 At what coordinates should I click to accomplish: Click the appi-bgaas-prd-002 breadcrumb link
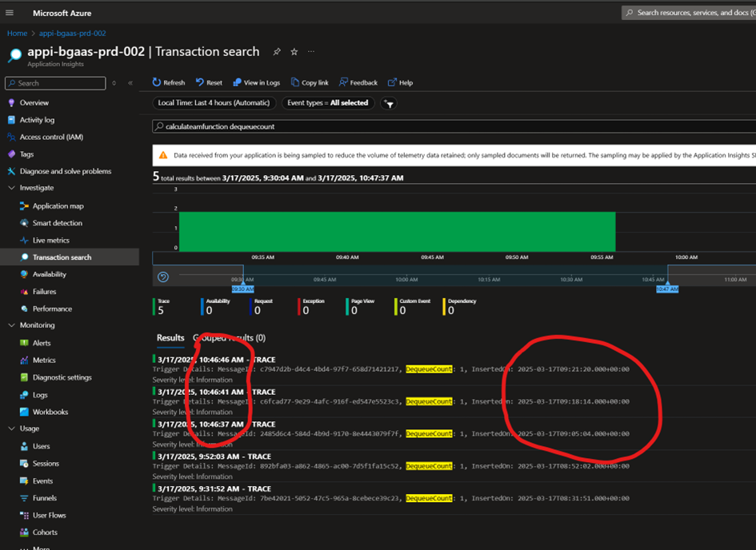pos(72,34)
